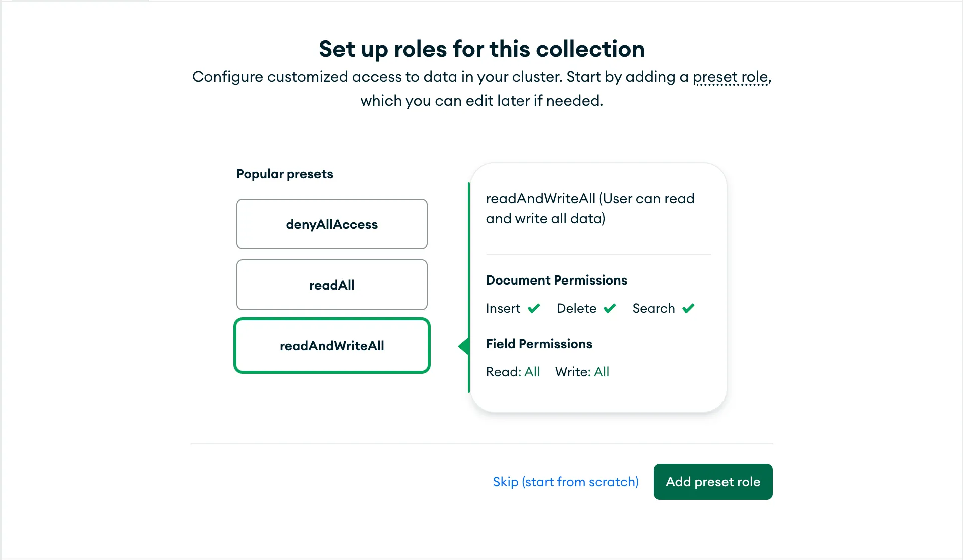The height and width of the screenshot is (560, 964).
Task: Click the green checkmark beside Insert
Action: [534, 308]
